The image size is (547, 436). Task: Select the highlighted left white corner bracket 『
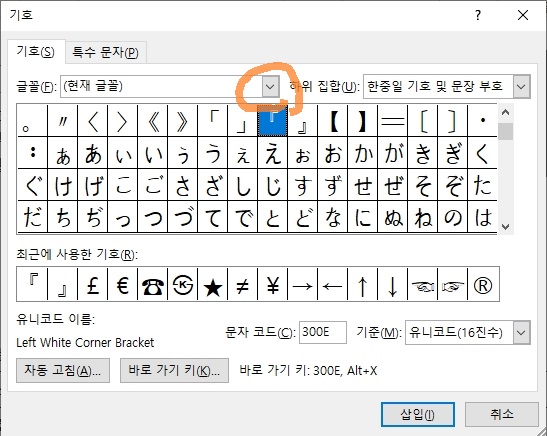272,121
